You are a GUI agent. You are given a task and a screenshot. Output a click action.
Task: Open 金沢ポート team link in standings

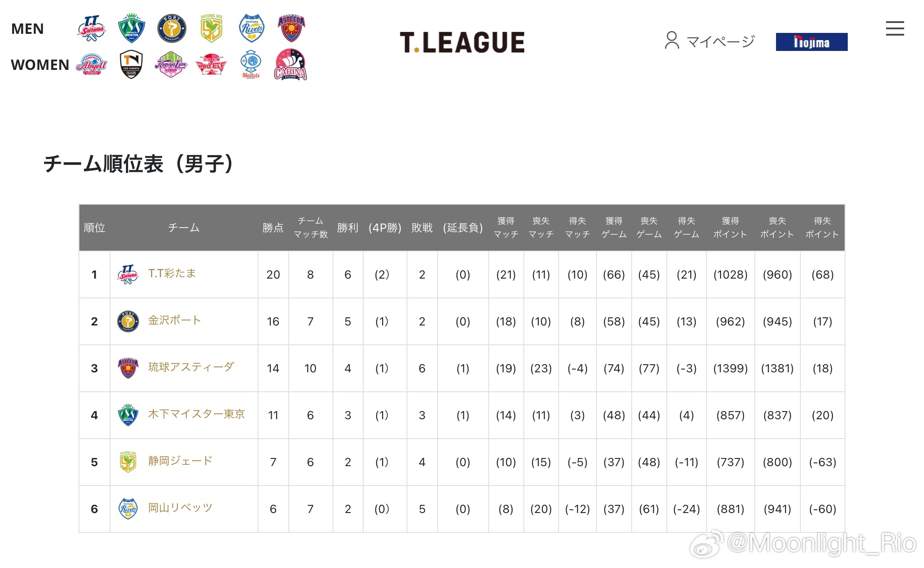pyautogui.click(x=175, y=320)
